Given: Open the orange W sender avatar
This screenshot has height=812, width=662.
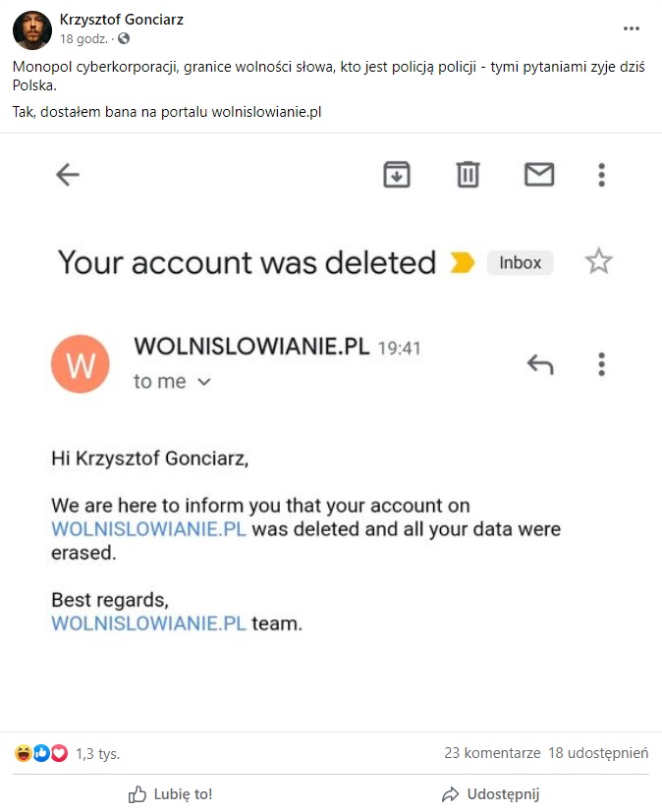Looking at the screenshot, I should pos(81,364).
